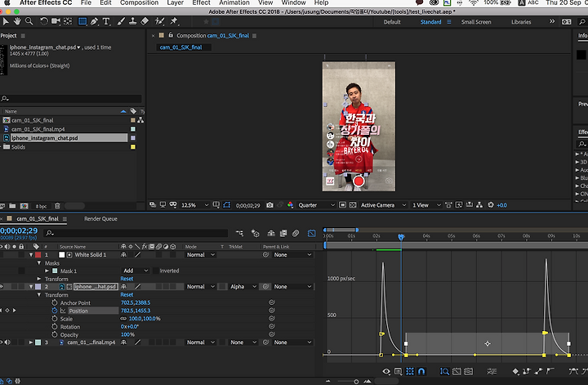Click yellow label color of Solids folder
588x385 pixels.
coord(133,147)
